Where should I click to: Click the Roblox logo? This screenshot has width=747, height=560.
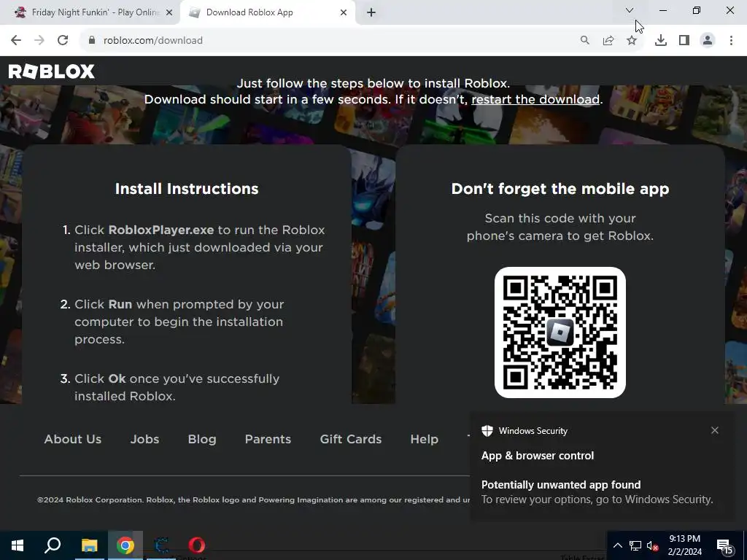point(52,71)
